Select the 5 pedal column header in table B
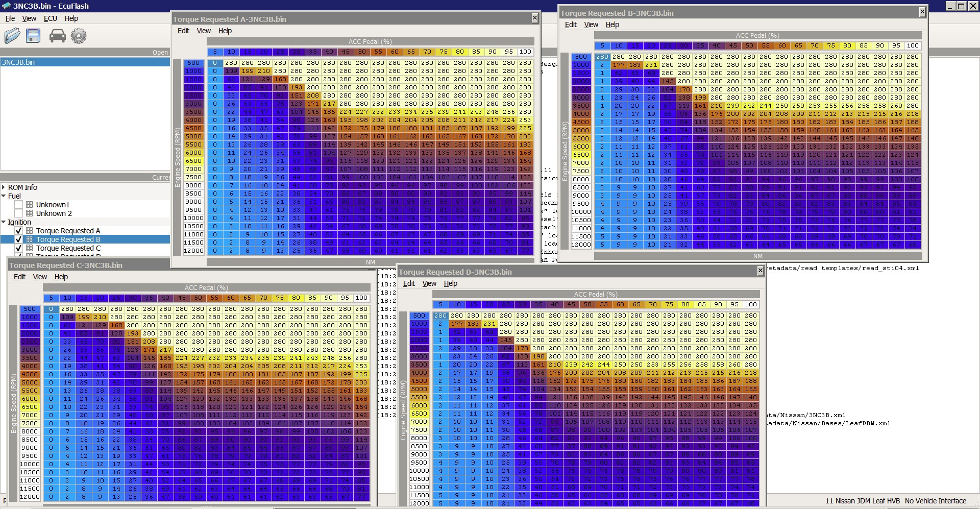Screen dimensions: 980x509 [x=602, y=45]
